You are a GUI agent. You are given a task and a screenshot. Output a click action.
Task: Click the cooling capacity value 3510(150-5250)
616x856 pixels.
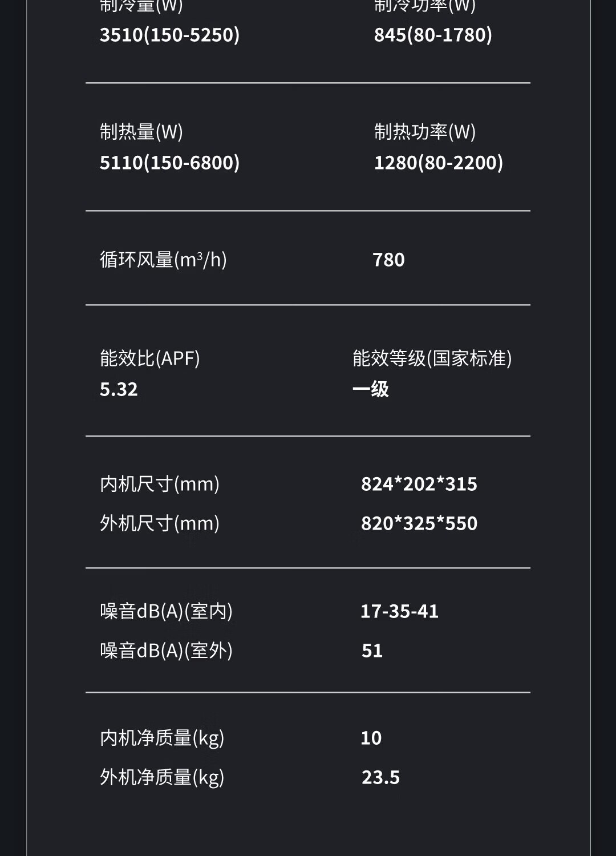coord(169,35)
